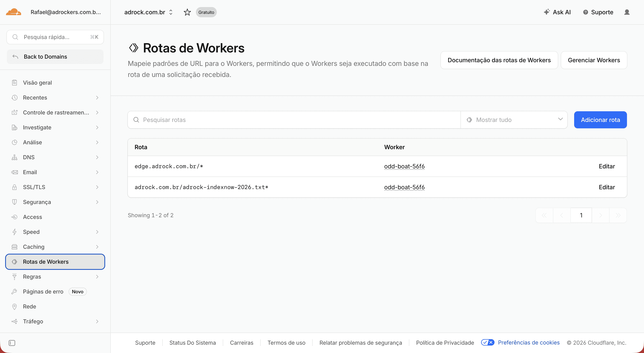Open the Tráfego menu item
The image size is (644, 353).
pyautogui.click(x=55, y=321)
